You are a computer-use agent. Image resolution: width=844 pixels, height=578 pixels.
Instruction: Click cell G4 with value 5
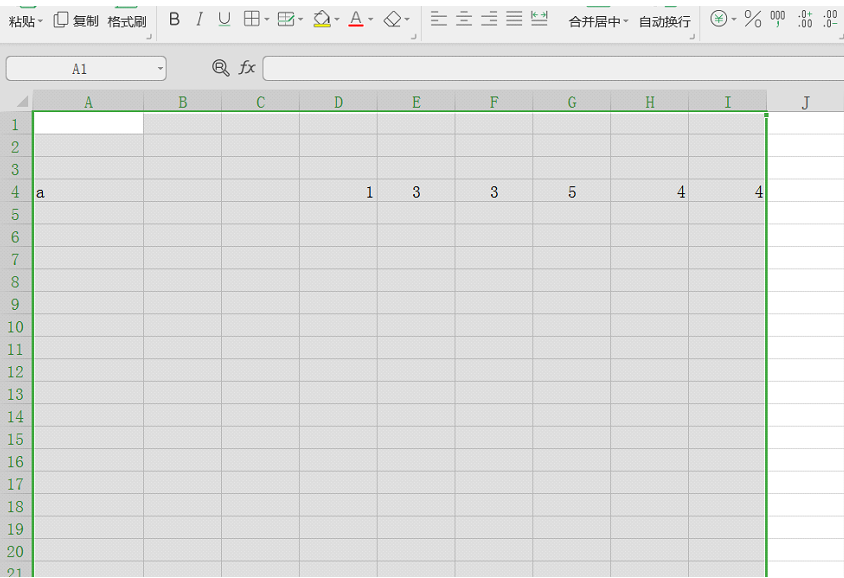click(x=572, y=192)
